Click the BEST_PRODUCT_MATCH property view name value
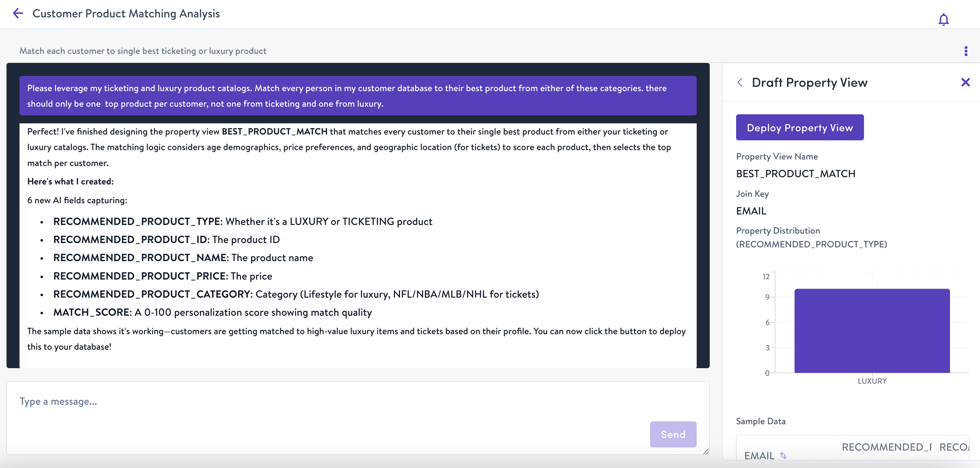 tap(795, 174)
